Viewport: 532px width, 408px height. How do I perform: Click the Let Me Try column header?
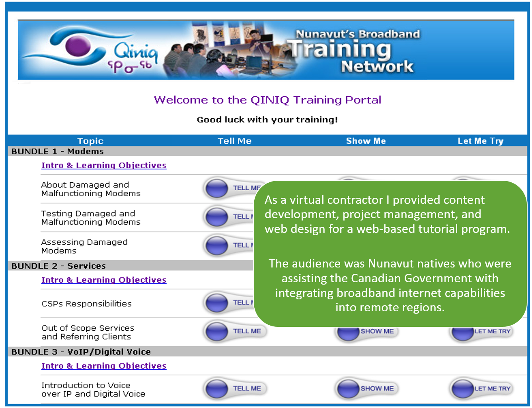point(480,141)
